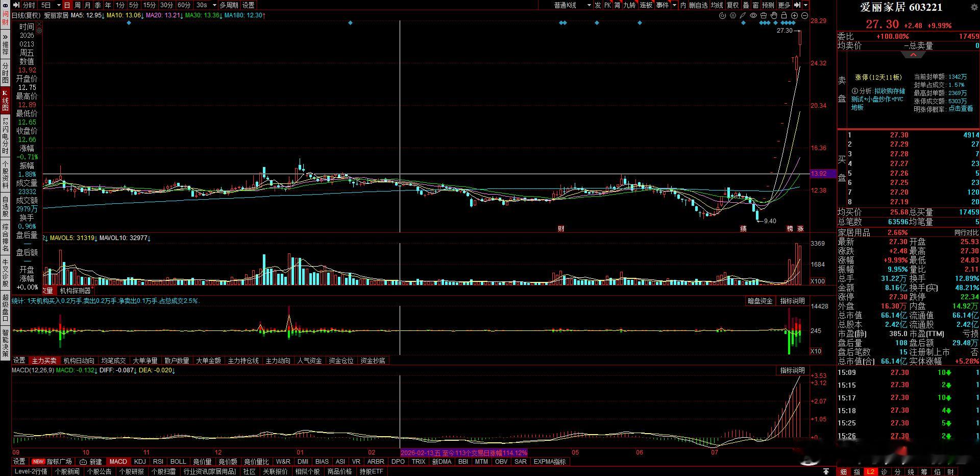The height and width of the screenshot is (476, 980).
Task: Click 删自选 to remove from watchlist
Action: tap(698, 5)
